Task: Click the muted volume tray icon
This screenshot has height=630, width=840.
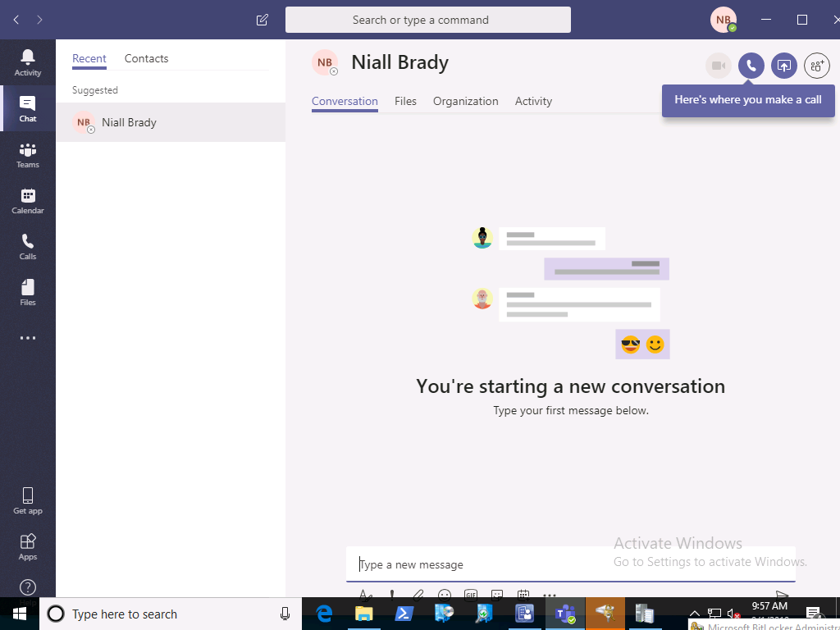Action: coord(733,614)
